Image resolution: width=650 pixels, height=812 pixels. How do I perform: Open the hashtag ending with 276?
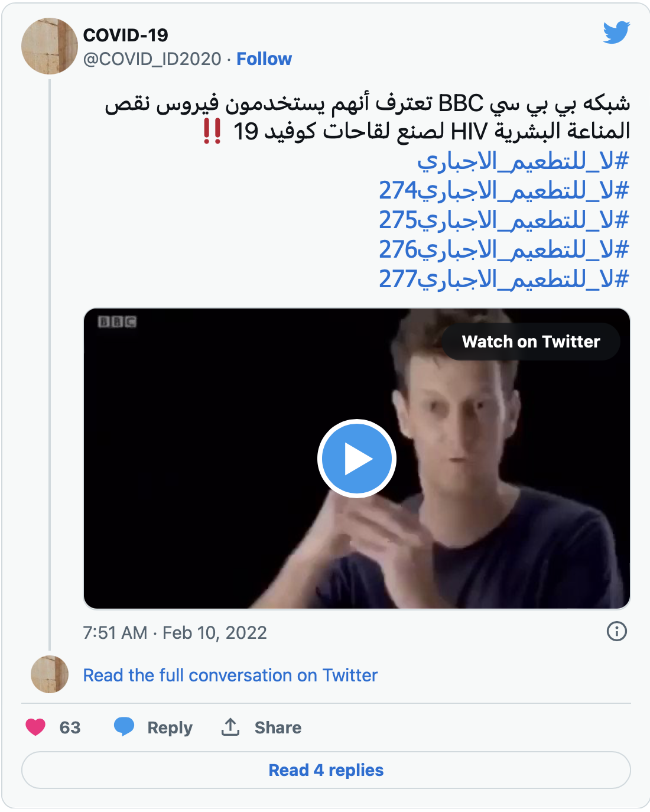pyautogui.click(x=503, y=249)
